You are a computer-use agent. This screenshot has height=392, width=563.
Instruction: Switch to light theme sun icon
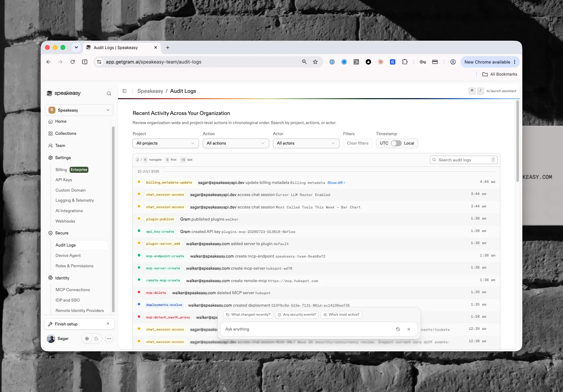87,339
